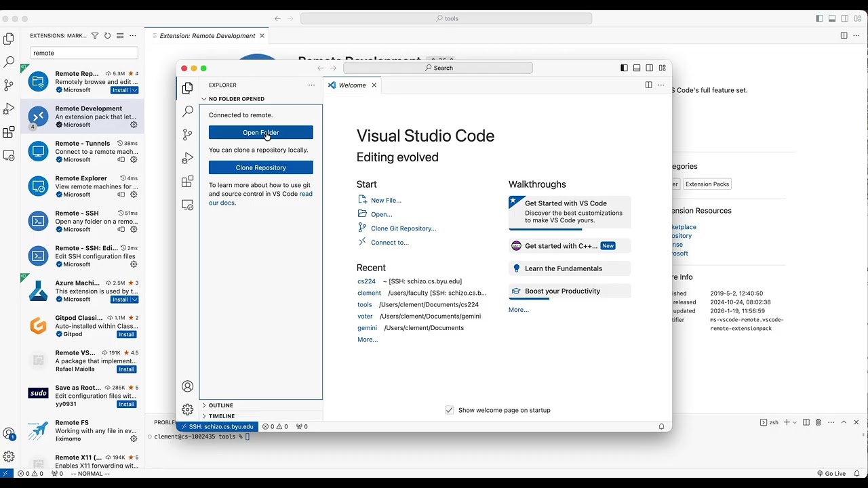868x488 pixels.
Task: Click forwarded ports indicator in front status bar
Action: click(302, 426)
